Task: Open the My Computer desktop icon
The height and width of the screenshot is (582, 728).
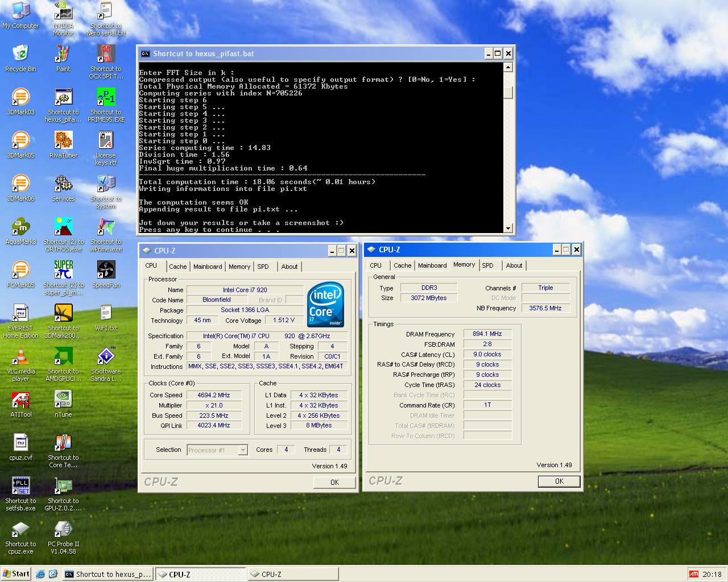Action: [20, 15]
